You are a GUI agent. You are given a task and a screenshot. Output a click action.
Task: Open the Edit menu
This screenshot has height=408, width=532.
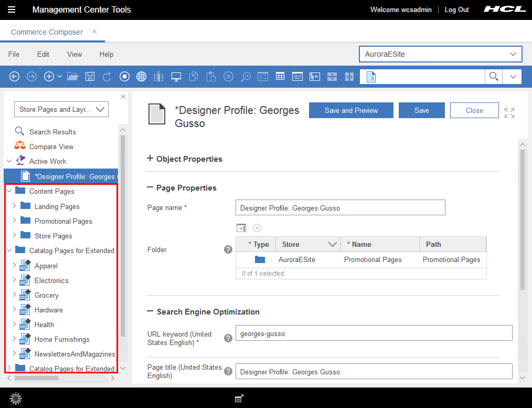pyautogui.click(x=42, y=54)
